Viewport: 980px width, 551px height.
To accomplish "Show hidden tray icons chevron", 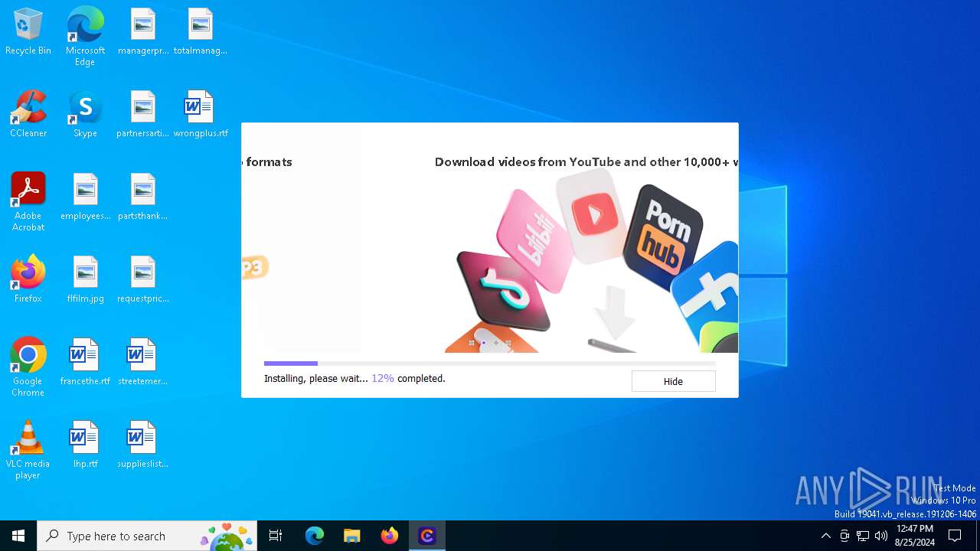I will click(825, 536).
